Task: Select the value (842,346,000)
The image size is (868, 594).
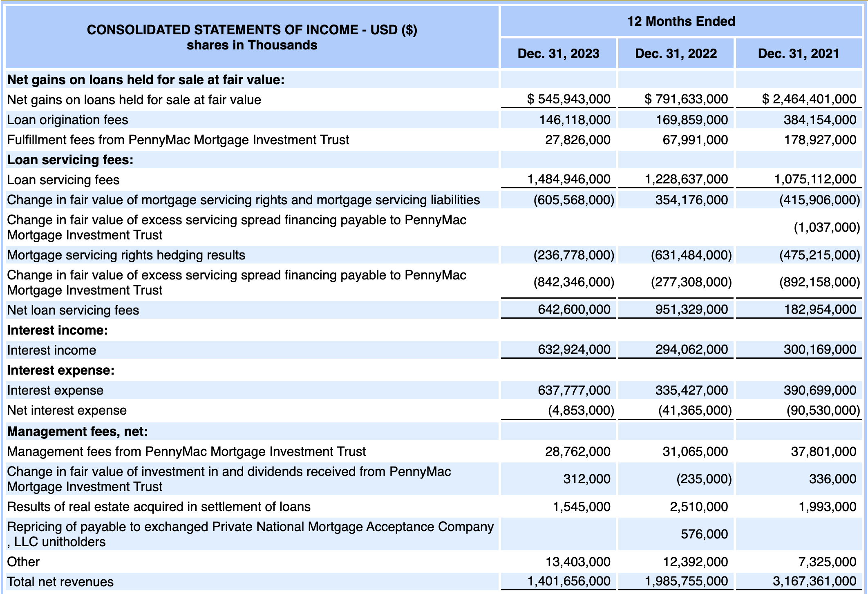Action: point(574,282)
